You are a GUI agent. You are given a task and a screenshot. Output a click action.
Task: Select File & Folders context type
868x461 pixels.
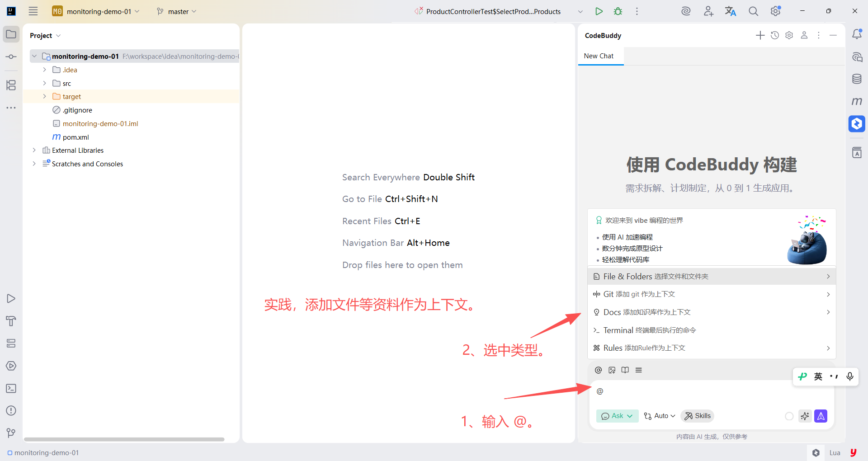712,276
